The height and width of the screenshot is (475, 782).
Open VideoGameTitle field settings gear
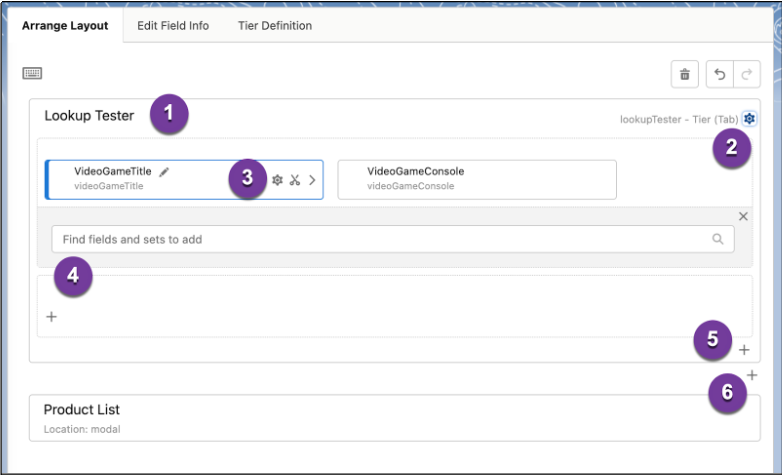[x=277, y=180]
